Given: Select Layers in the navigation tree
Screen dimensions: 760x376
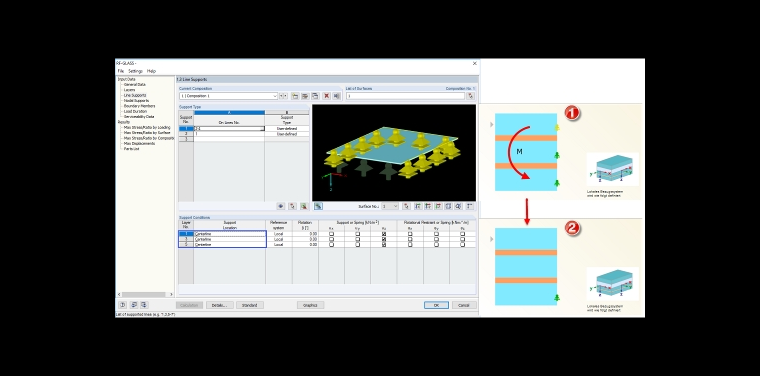Looking at the screenshot, I should click(129, 90).
